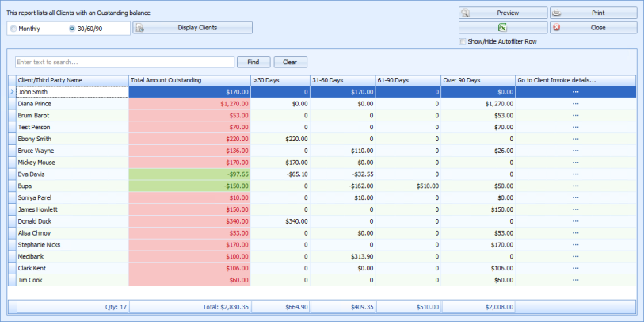This screenshot has width=644, height=322.
Task: Open invoice details for Tim Cook
Action: click(x=575, y=280)
